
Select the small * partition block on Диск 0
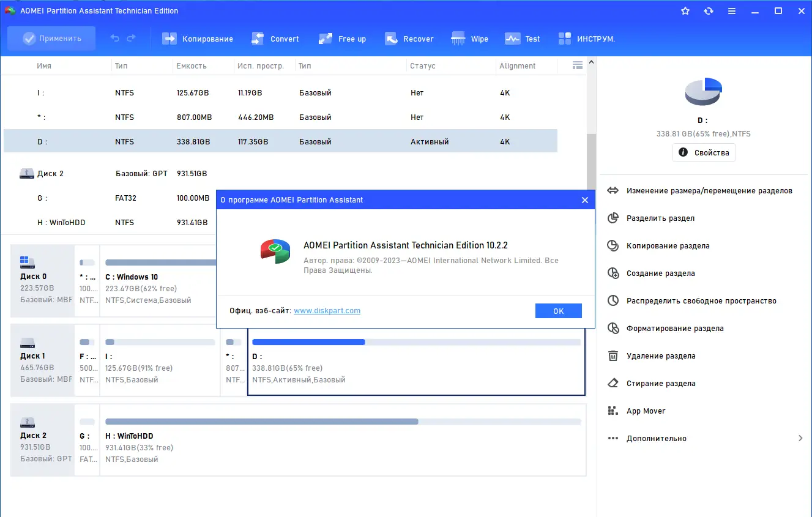(88, 280)
